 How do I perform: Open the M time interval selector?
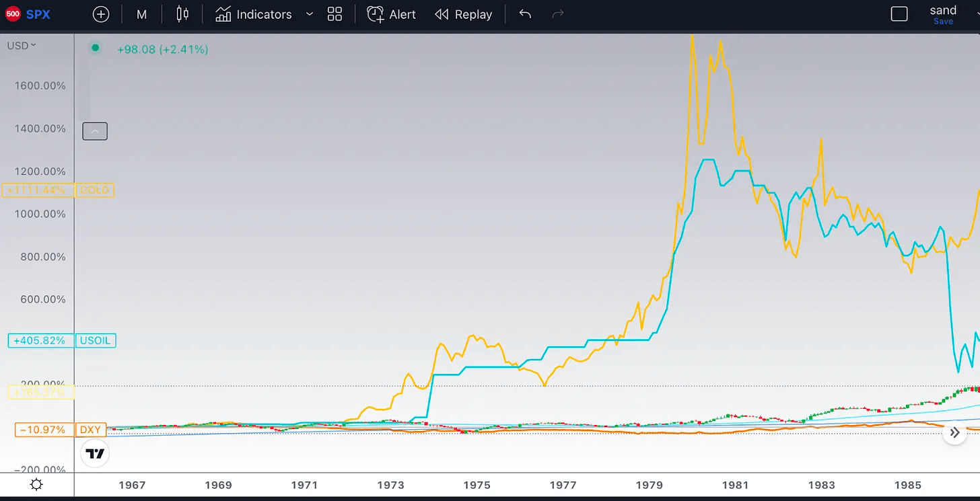point(141,14)
